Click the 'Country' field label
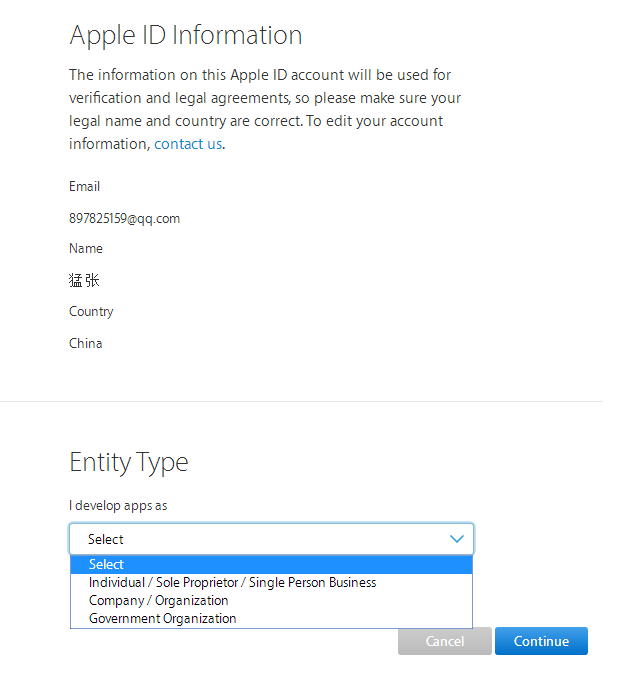This screenshot has height=677, width=633. click(x=91, y=311)
